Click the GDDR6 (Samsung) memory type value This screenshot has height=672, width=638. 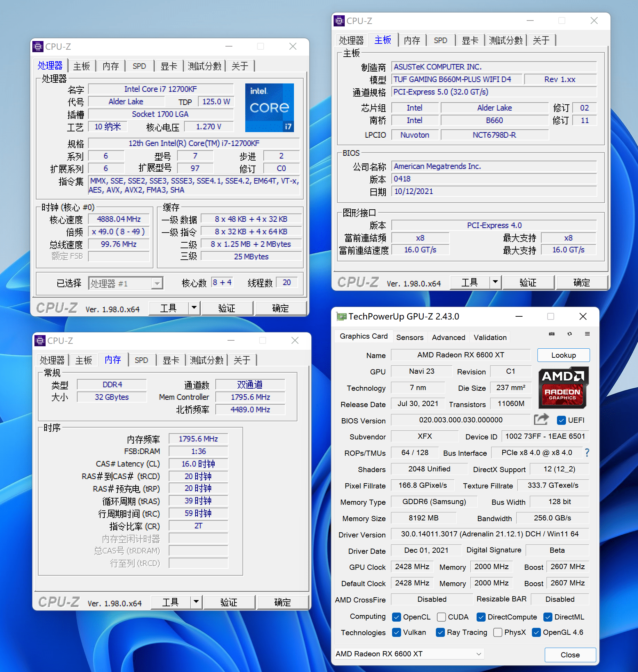tap(434, 502)
